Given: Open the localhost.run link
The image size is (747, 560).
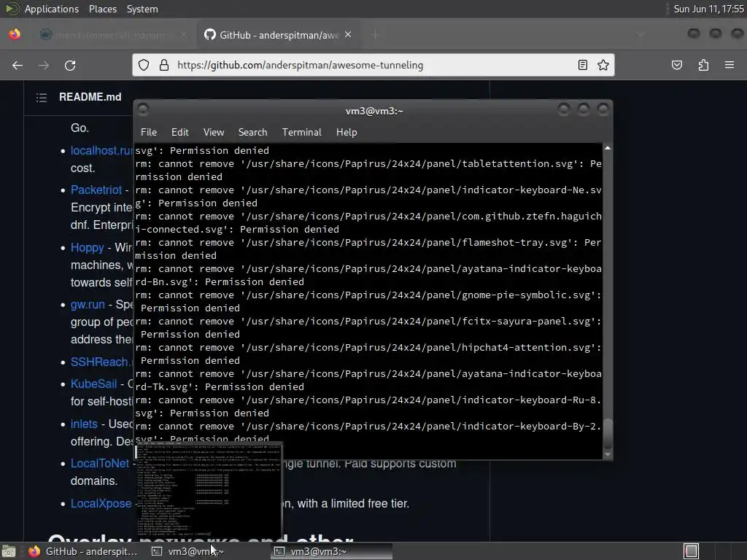Looking at the screenshot, I should (x=101, y=150).
